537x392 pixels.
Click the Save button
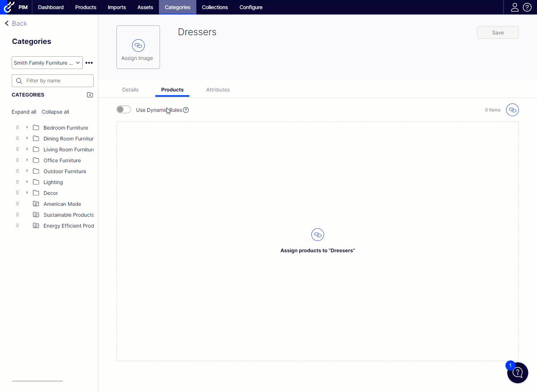click(497, 32)
